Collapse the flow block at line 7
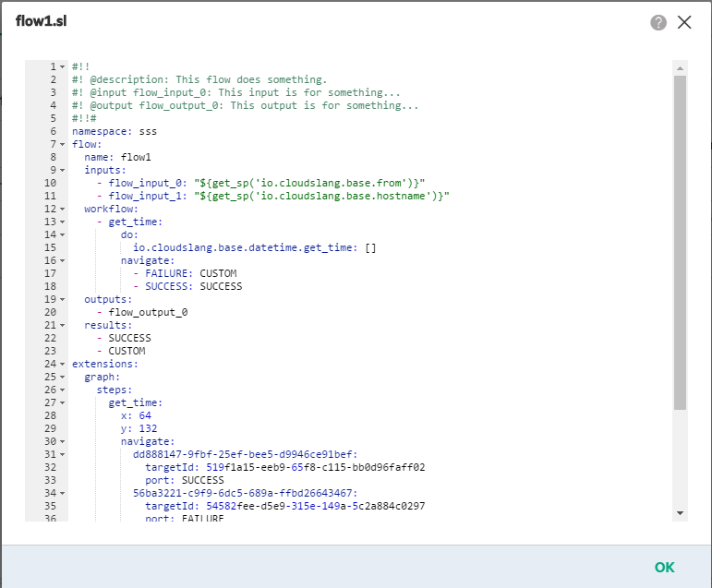 [62, 145]
